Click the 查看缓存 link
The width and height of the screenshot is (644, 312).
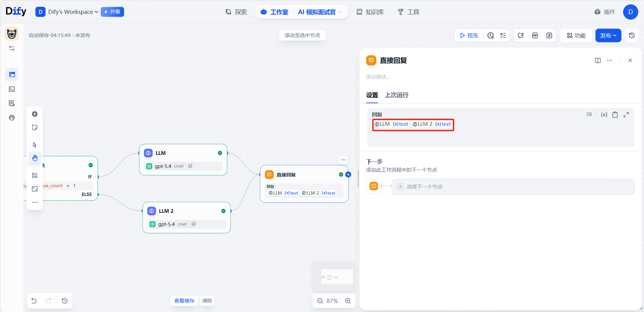tap(184, 301)
